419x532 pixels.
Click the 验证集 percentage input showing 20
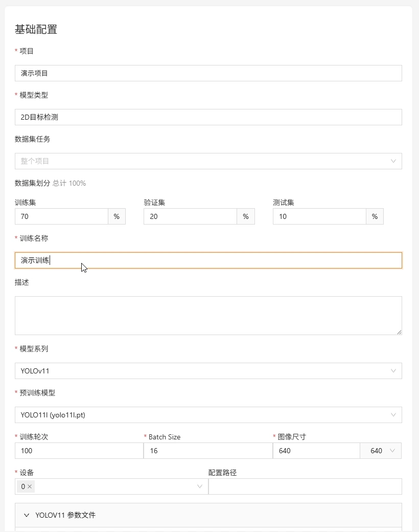(x=190, y=216)
